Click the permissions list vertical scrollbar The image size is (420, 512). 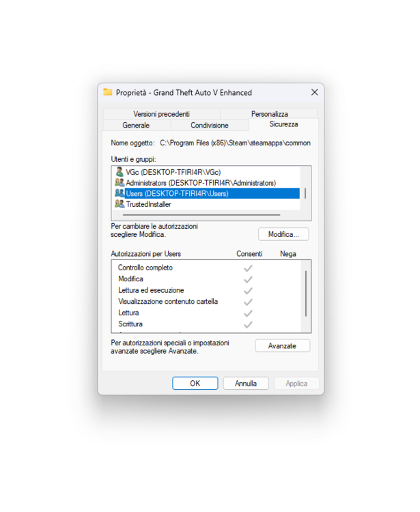(306, 294)
